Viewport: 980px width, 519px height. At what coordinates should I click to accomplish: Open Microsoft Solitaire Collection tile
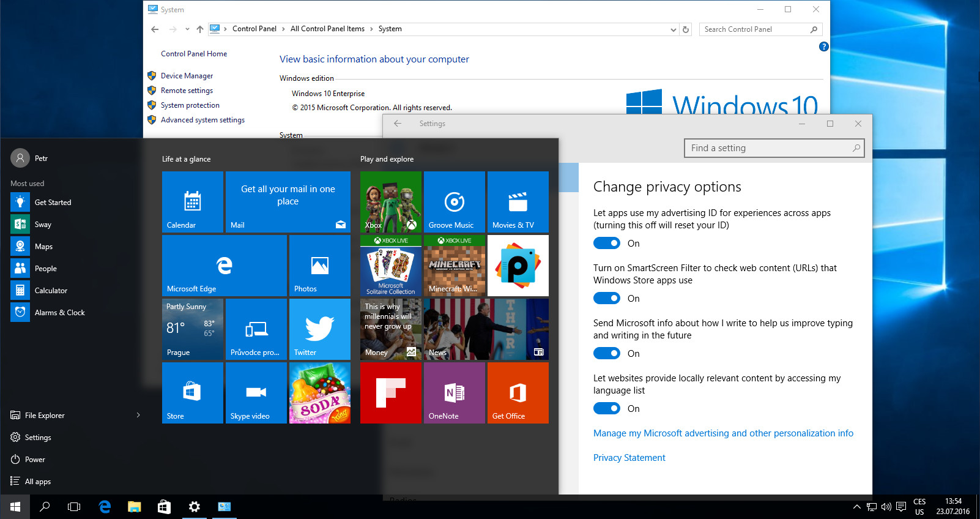(391, 266)
